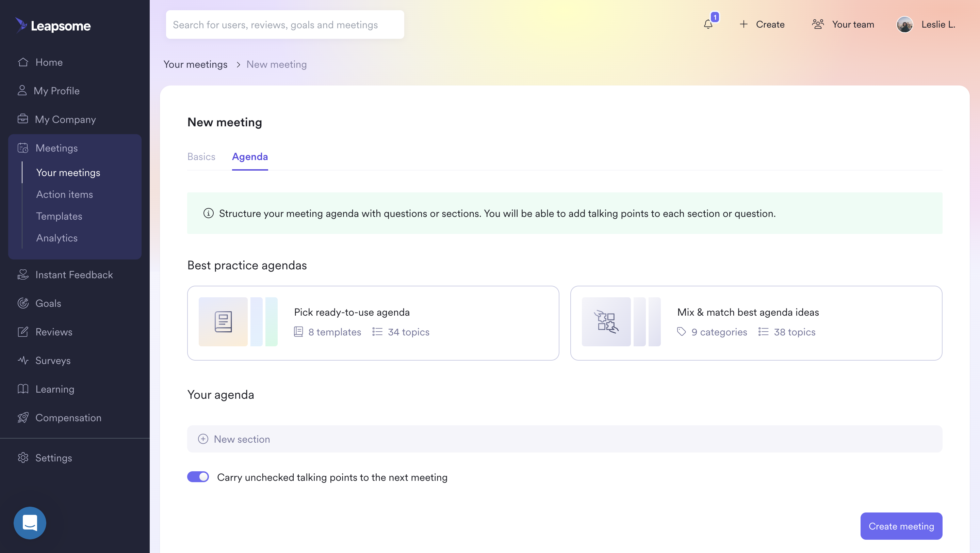Click the search users and reviews field
This screenshot has height=553, width=980.
coord(285,25)
